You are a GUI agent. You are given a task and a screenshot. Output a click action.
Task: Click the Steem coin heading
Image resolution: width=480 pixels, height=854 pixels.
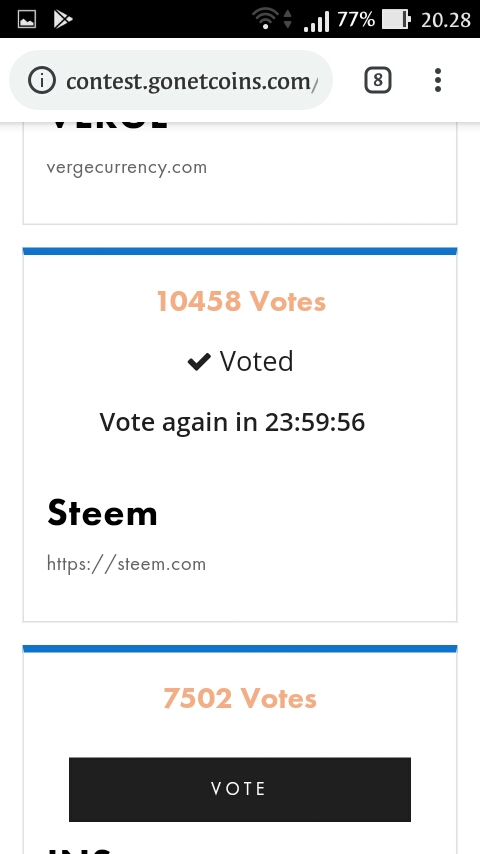click(102, 513)
